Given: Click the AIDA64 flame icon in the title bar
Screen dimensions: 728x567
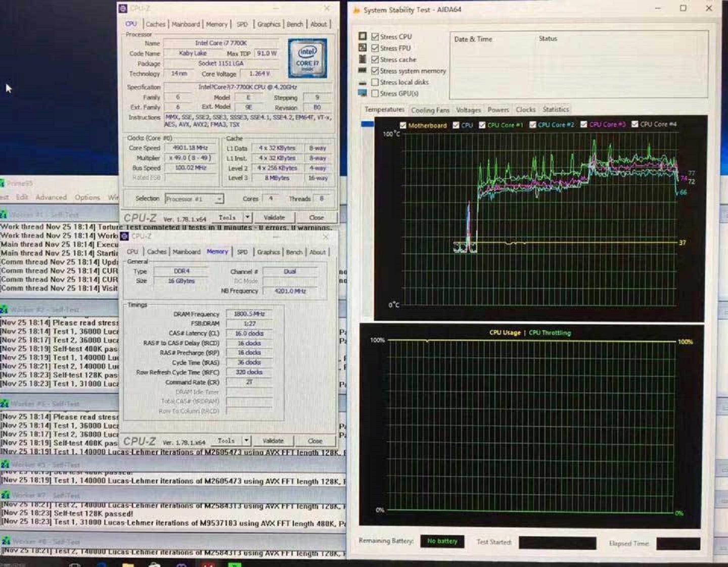Looking at the screenshot, I should [x=356, y=10].
